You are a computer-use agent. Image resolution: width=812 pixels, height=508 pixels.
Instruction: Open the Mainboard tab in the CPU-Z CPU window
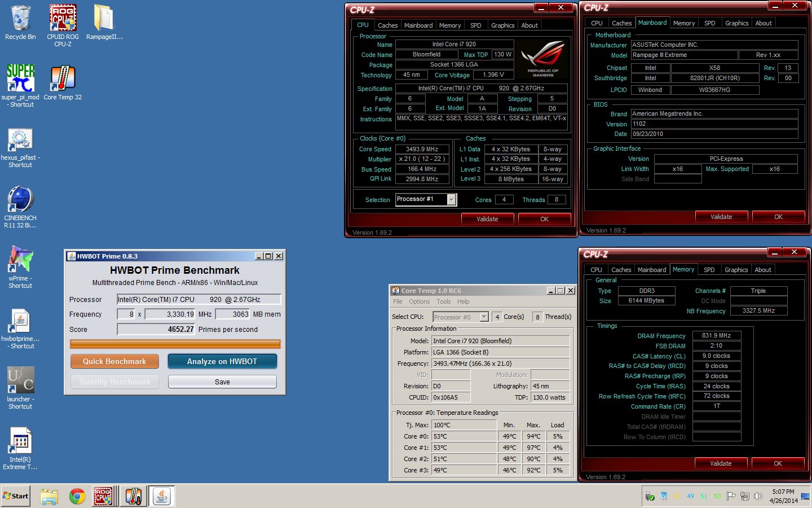(418, 25)
